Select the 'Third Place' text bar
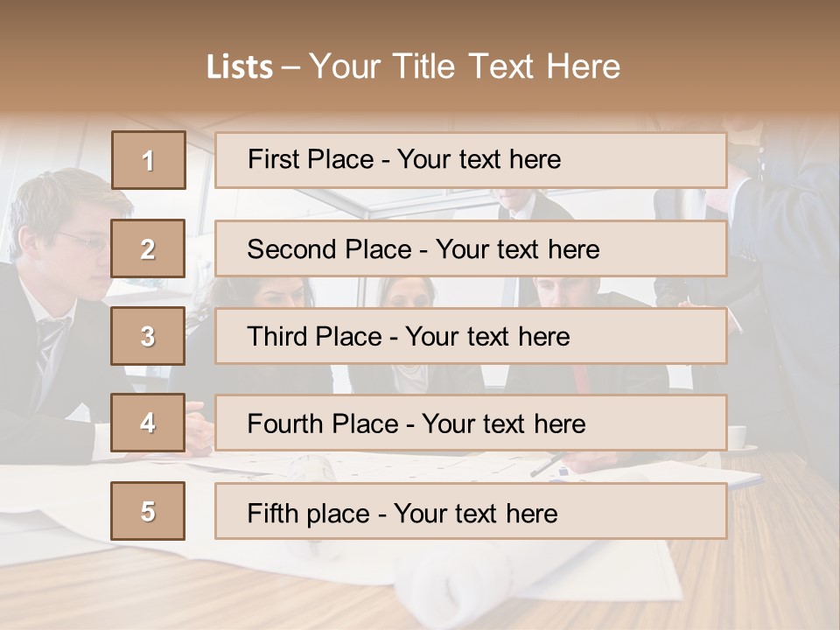 tap(471, 336)
